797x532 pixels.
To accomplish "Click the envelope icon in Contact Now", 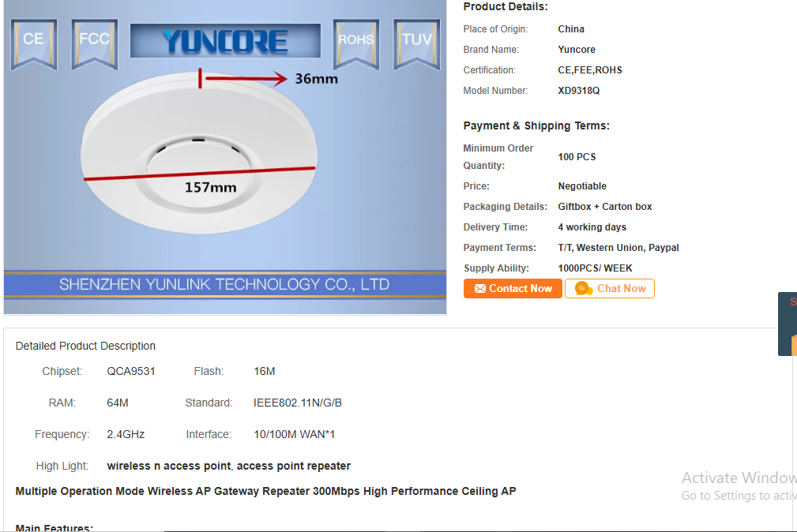I will click(x=479, y=289).
